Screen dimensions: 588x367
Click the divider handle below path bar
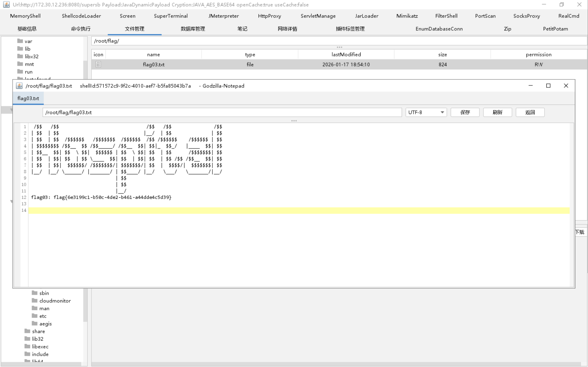click(x=339, y=47)
